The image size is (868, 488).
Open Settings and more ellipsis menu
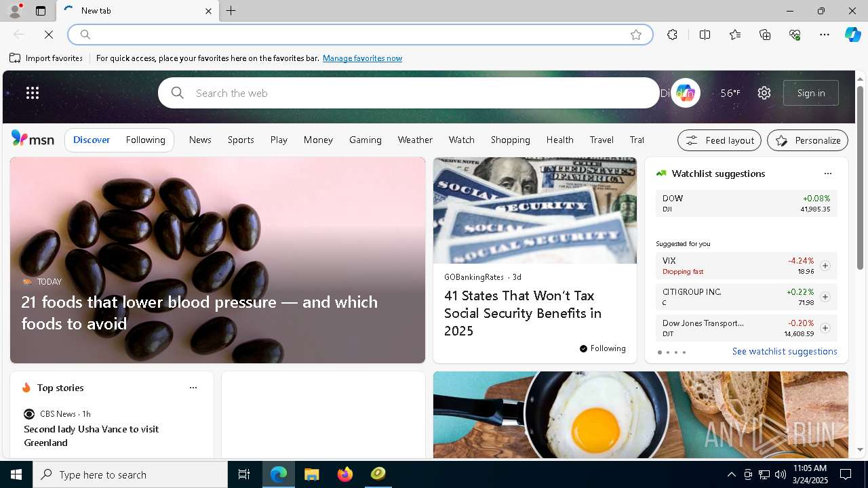pos(825,35)
